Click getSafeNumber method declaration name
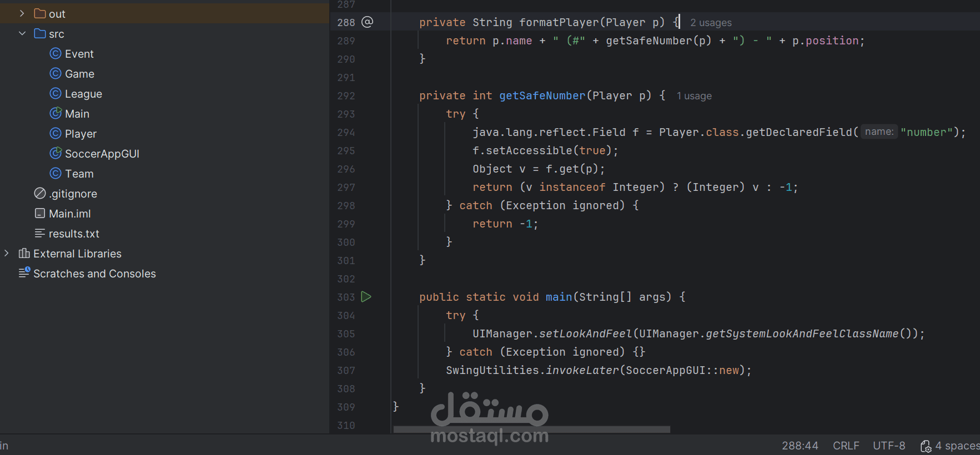Image resolution: width=980 pixels, height=455 pixels. 542,95
